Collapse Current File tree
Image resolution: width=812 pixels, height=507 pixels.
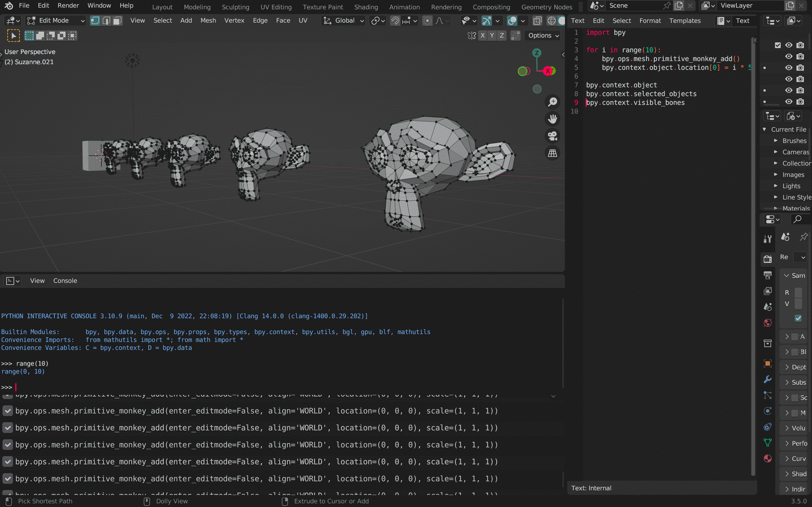765,129
